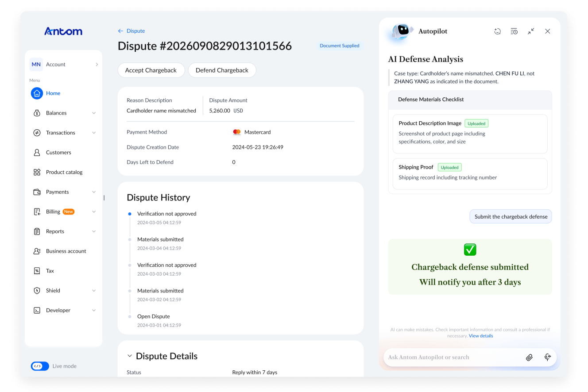Click the Antom logo
This screenshot has width=588, height=392.
(x=63, y=31)
